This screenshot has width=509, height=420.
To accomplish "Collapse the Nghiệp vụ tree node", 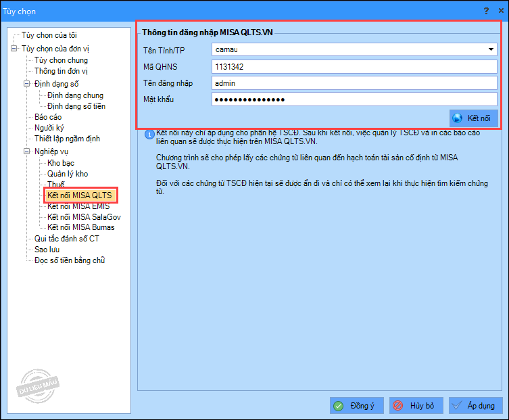I will pyautogui.click(x=26, y=151).
